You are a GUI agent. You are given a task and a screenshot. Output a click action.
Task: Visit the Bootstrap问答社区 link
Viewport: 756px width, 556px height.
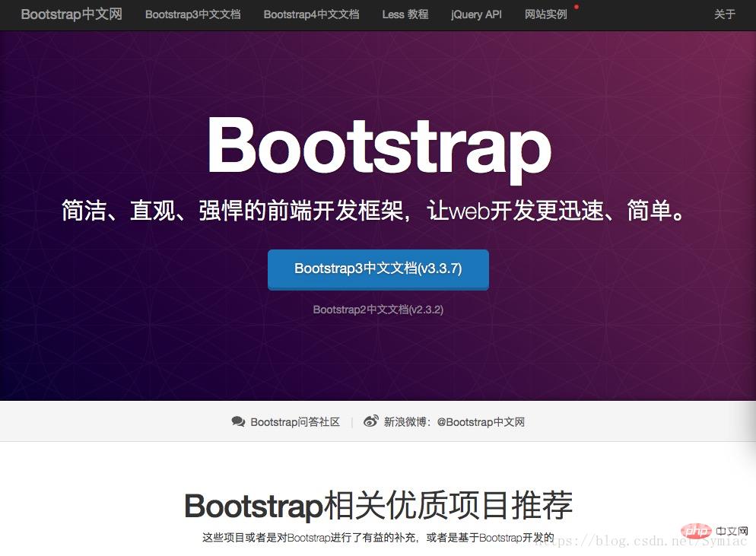295,422
